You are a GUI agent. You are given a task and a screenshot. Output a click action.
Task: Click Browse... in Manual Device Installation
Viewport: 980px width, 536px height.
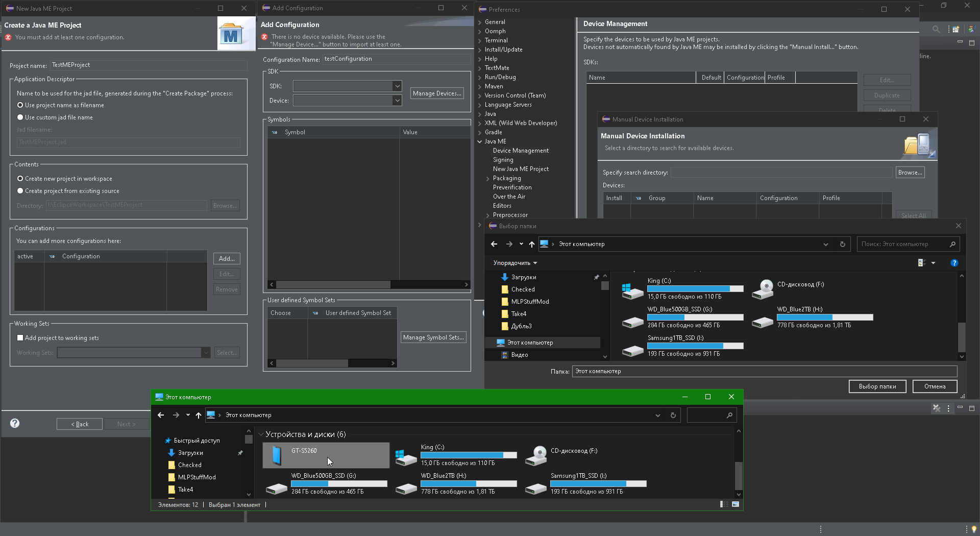(910, 173)
